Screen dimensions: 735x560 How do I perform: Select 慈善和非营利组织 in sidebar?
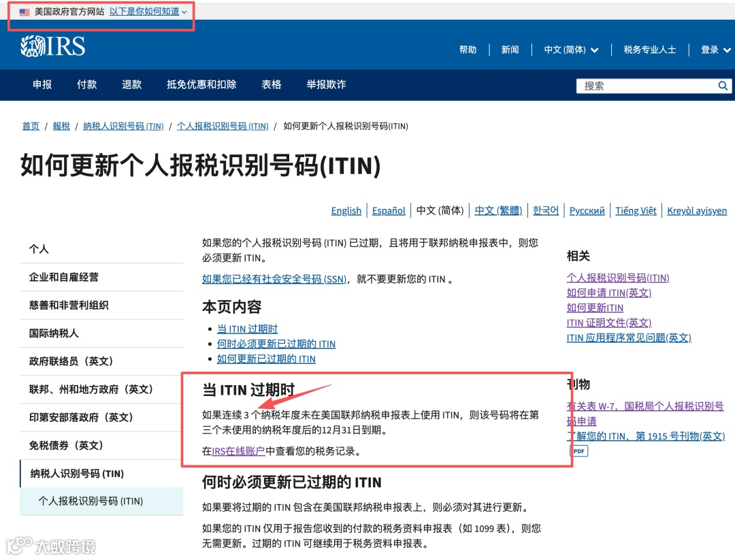(x=101, y=305)
